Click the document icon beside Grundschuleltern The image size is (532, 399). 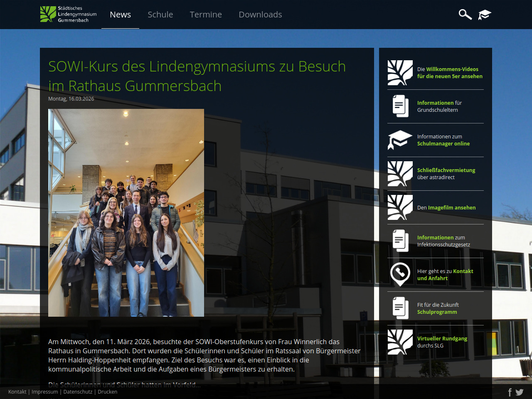[x=400, y=106]
